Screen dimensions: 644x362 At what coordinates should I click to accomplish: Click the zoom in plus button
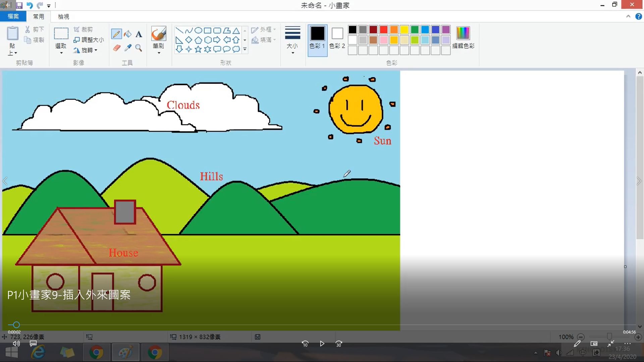tap(638, 337)
